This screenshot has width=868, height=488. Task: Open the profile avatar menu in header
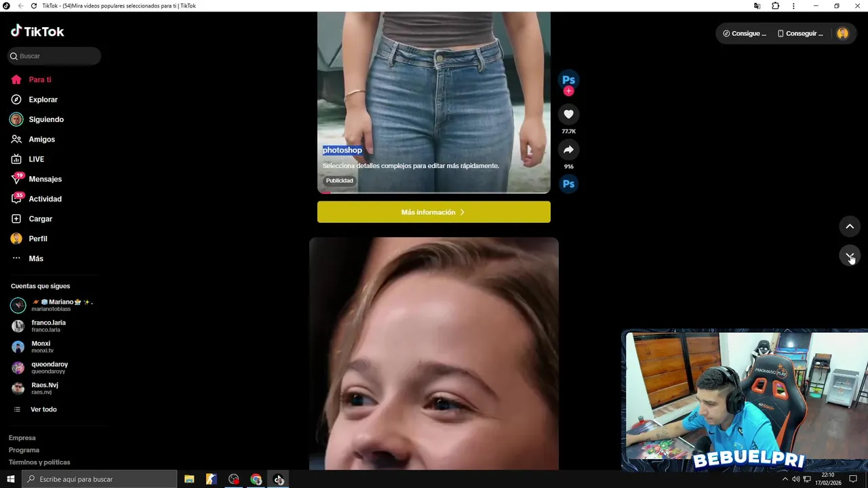[x=843, y=33]
